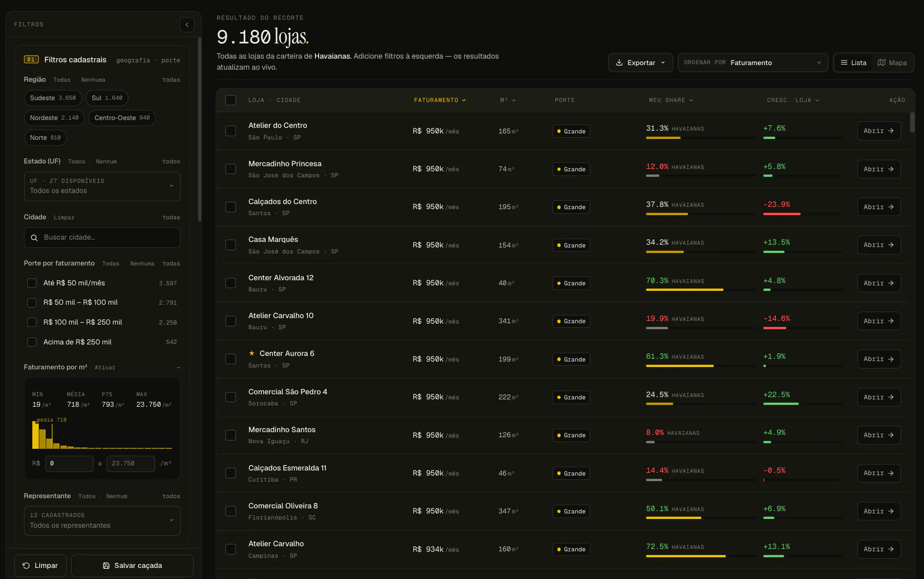Image resolution: width=924 pixels, height=579 pixels.
Task: Click the reset icon in Limpar button
Action: coord(26,566)
